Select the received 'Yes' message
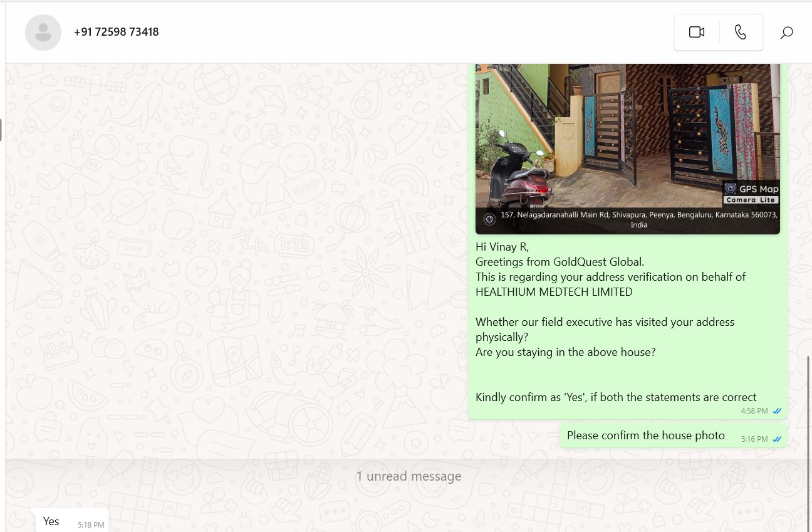 point(71,521)
